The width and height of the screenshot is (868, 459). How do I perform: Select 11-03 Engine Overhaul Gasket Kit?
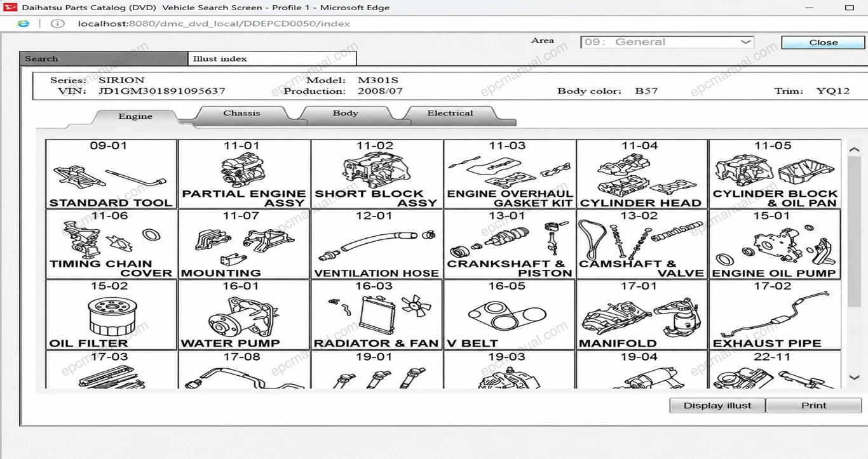point(510,175)
